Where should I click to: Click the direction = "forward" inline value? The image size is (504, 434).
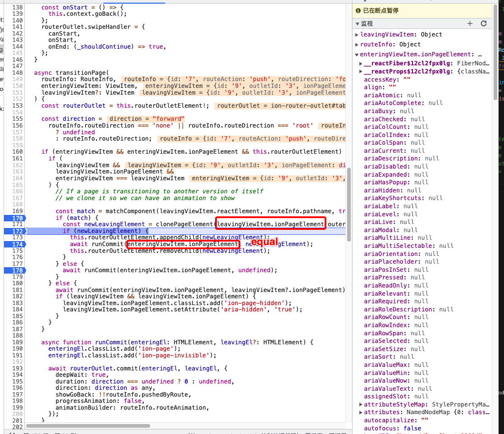click(x=147, y=119)
